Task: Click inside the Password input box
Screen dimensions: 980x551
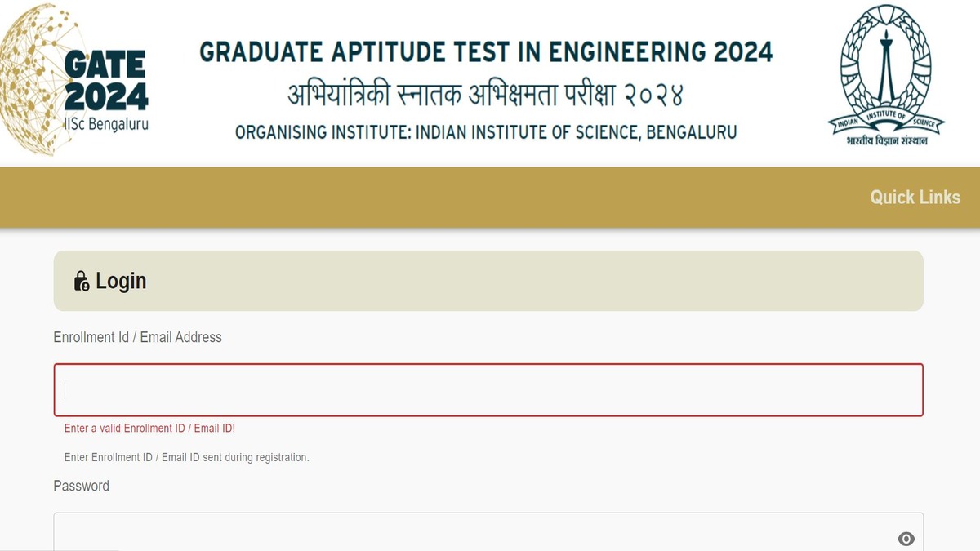Action: (474, 535)
